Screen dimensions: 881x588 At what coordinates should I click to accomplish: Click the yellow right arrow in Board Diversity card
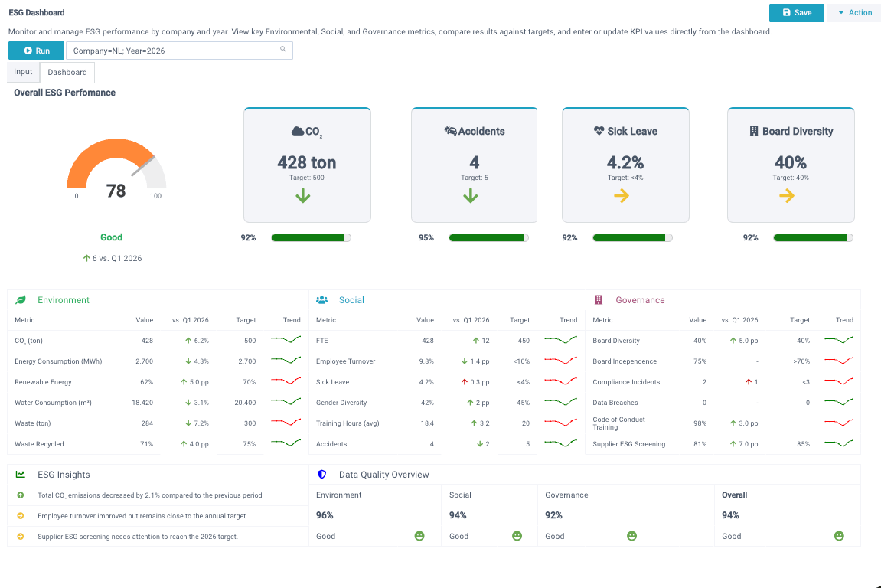(787, 196)
